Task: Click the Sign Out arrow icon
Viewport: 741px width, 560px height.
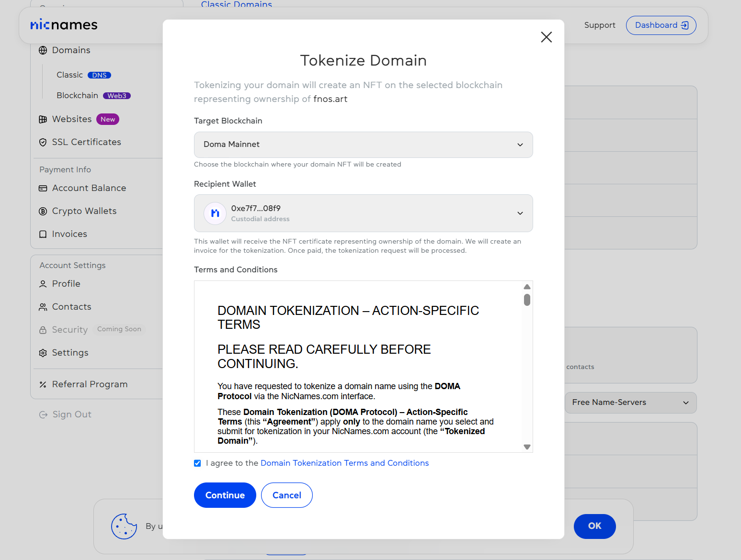Action: (x=43, y=414)
